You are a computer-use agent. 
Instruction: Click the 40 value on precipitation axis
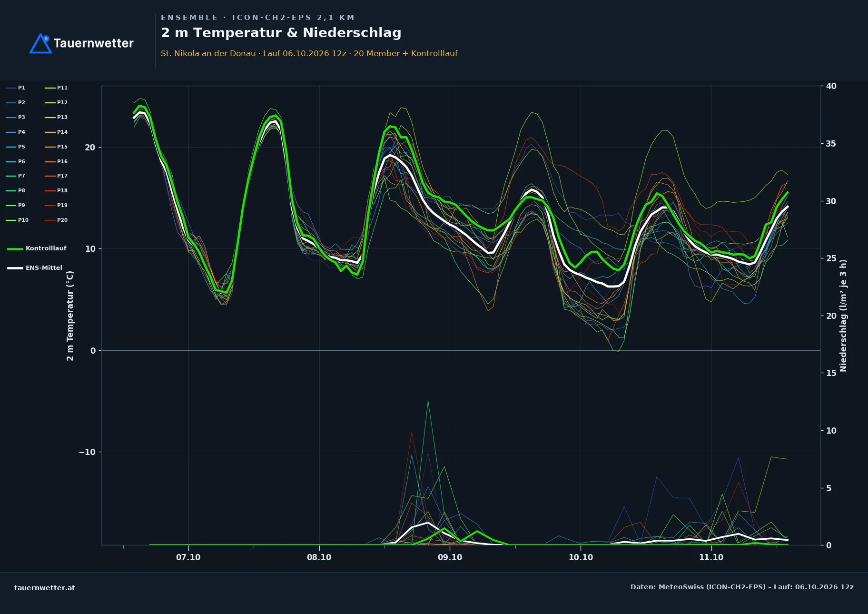(x=831, y=86)
